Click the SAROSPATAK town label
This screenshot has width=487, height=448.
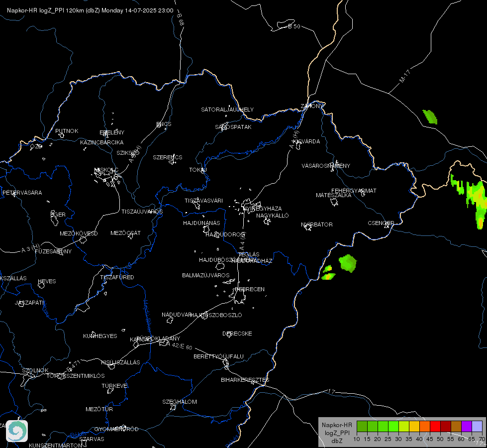(x=233, y=127)
